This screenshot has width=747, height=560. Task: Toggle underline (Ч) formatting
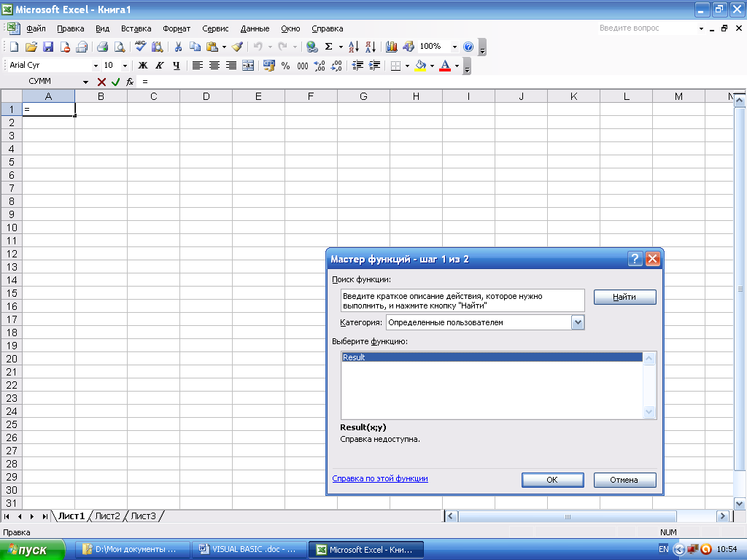pyautogui.click(x=177, y=66)
